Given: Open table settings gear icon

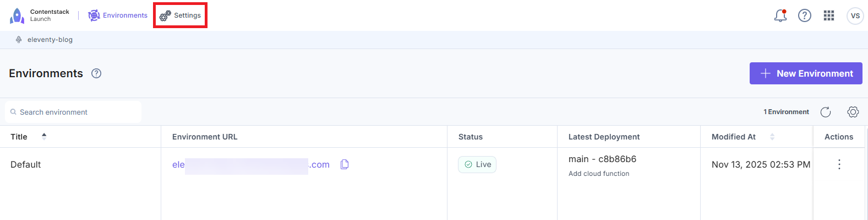Looking at the screenshot, I should [853, 112].
